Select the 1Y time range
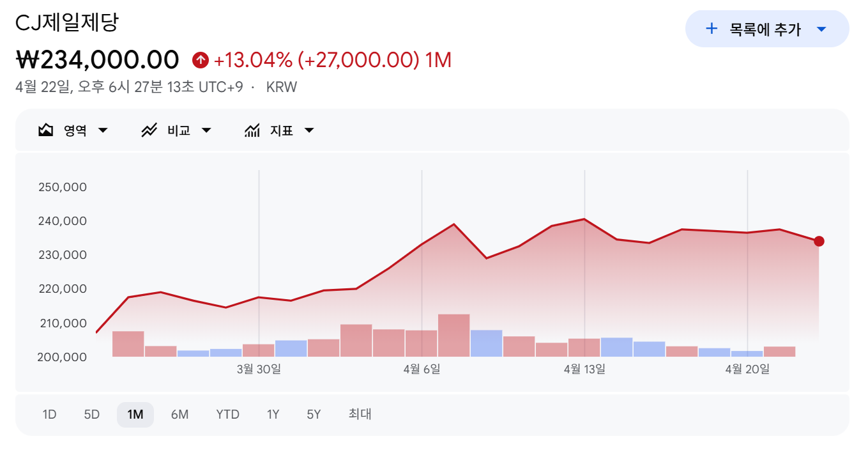868x450 pixels. (x=273, y=414)
